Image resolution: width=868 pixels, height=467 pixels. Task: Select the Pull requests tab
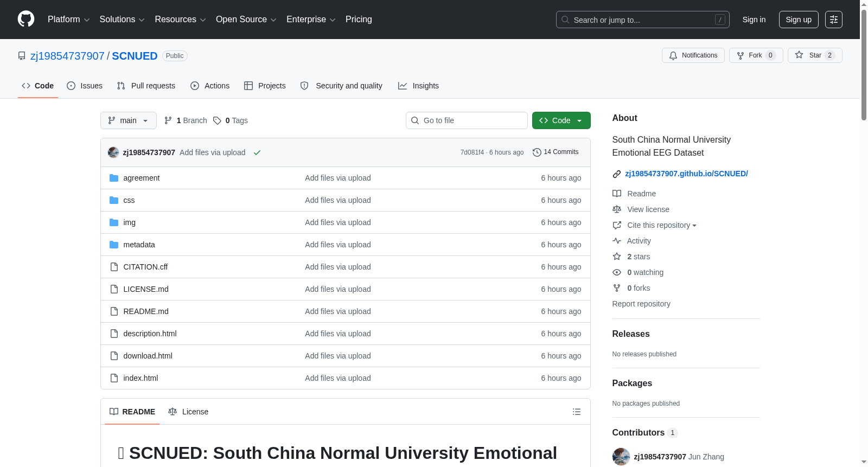coord(146,86)
